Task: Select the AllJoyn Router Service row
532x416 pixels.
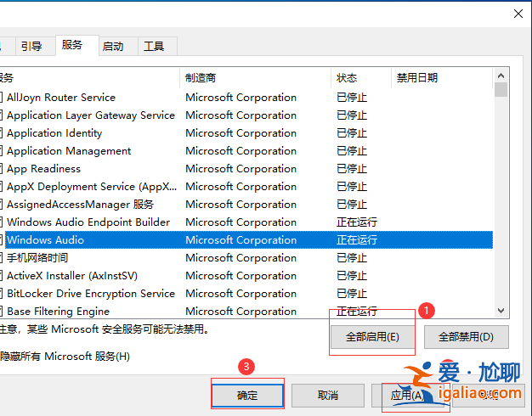Action: click(246, 98)
